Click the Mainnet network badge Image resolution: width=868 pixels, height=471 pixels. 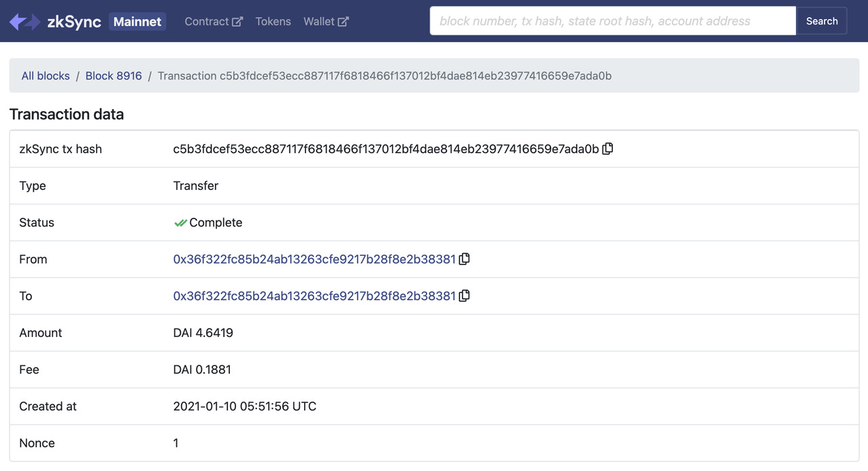click(137, 22)
